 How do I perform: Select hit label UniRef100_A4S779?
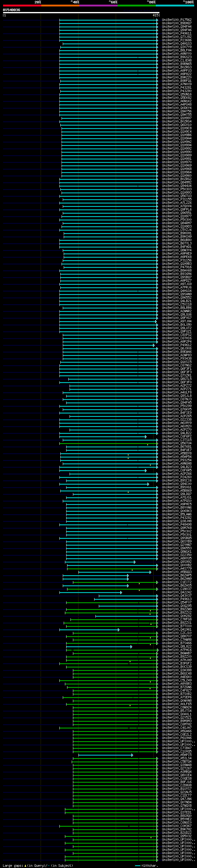(x=176, y=568)
